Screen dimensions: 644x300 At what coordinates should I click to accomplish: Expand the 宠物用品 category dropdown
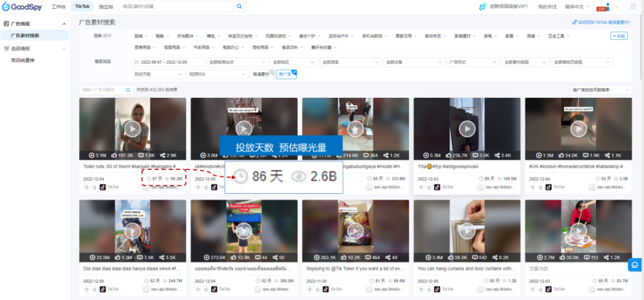click(x=263, y=47)
